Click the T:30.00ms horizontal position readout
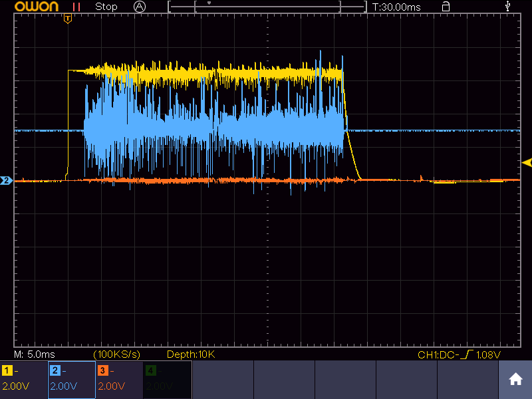 [396, 7]
